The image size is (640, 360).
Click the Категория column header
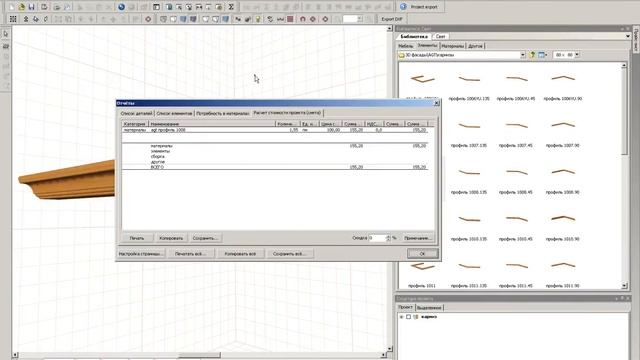tap(135, 124)
